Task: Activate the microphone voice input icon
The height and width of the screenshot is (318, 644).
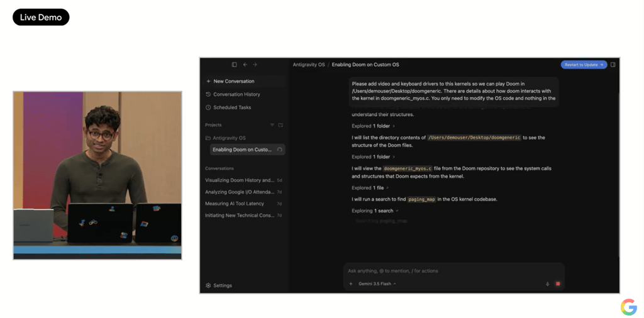Action: (x=547, y=283)
